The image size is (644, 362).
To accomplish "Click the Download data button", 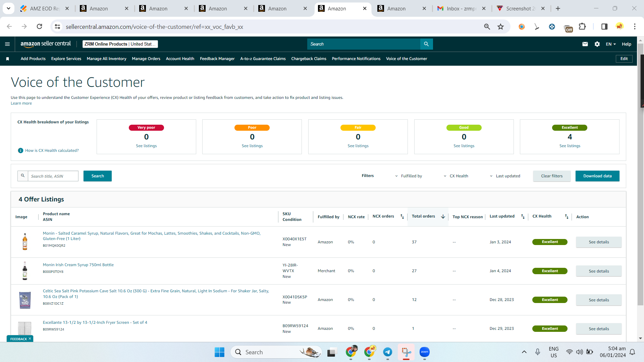I will pos(597,176).
